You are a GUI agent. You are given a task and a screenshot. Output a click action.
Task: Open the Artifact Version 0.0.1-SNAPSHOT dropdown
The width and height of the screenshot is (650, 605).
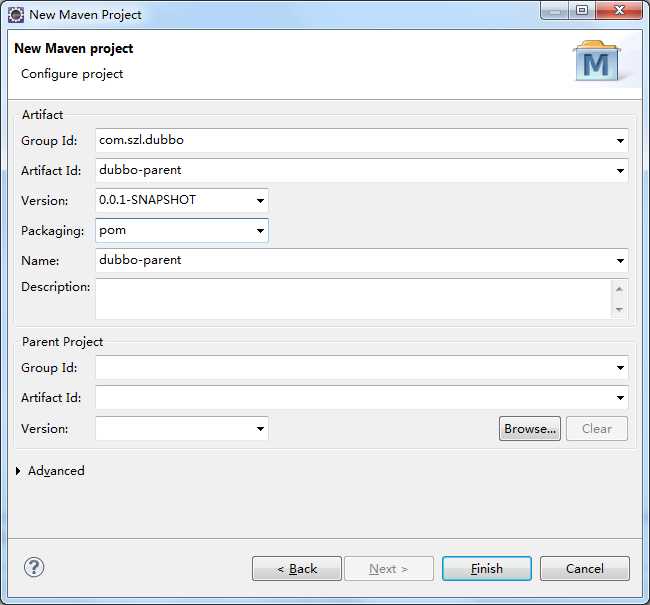(x=260, y=201)
